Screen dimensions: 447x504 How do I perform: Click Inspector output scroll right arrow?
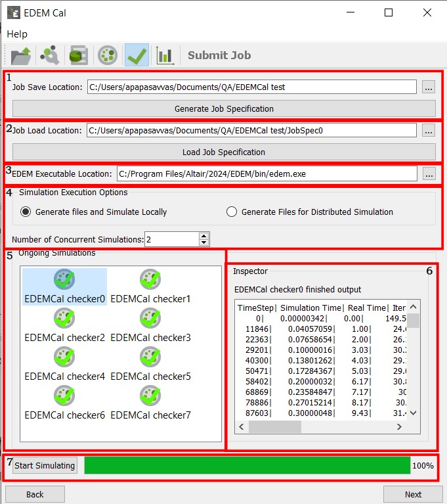(x=399, y=427)
